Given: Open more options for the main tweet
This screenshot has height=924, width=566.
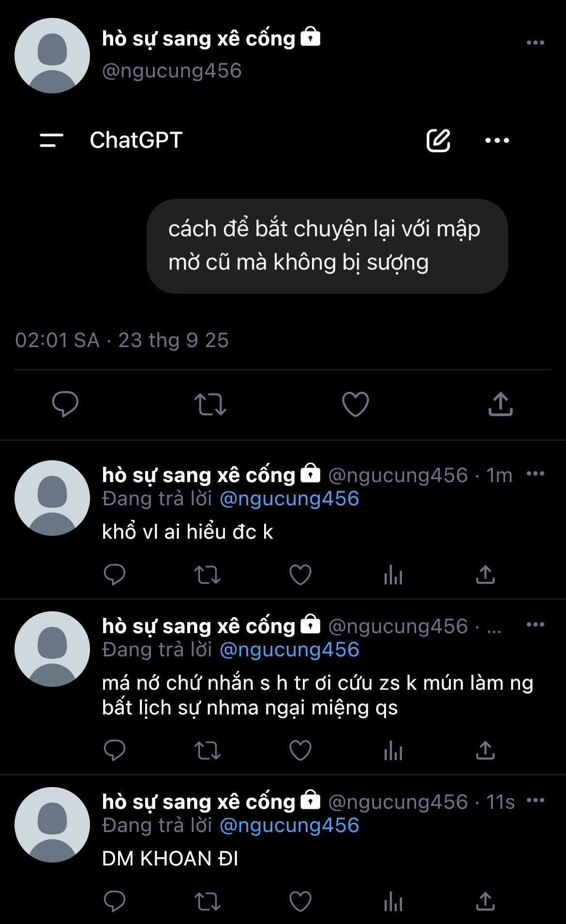Looking at the screenshot, I should point(535,43).
